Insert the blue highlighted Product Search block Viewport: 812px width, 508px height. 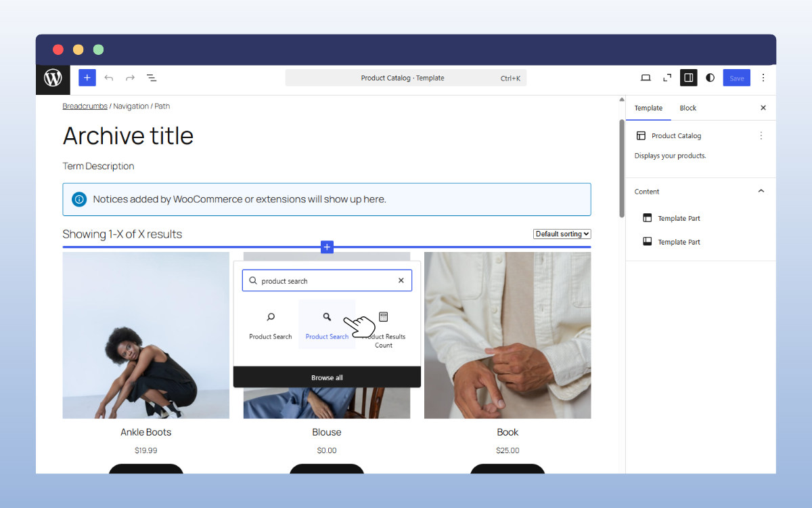click(x=327, y=324)
